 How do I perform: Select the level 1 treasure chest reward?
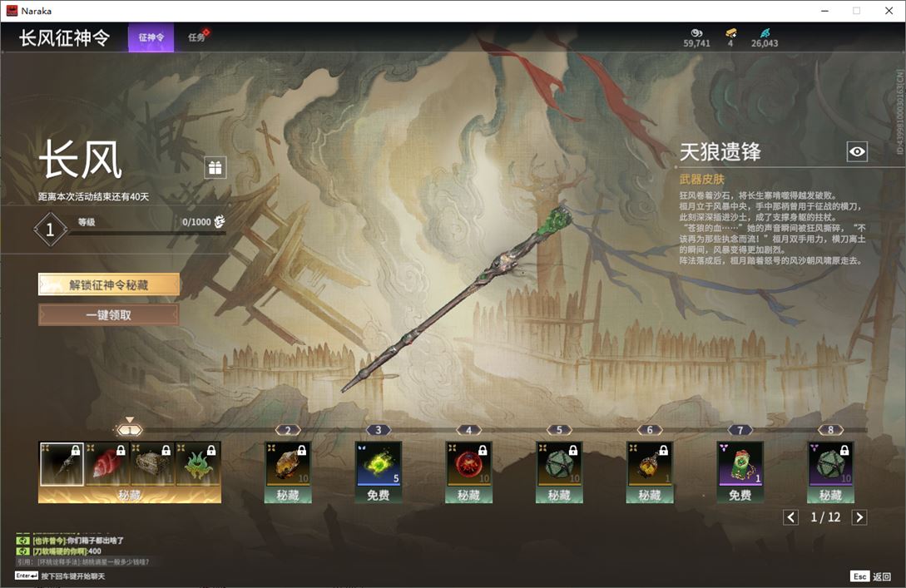point(152,464)
